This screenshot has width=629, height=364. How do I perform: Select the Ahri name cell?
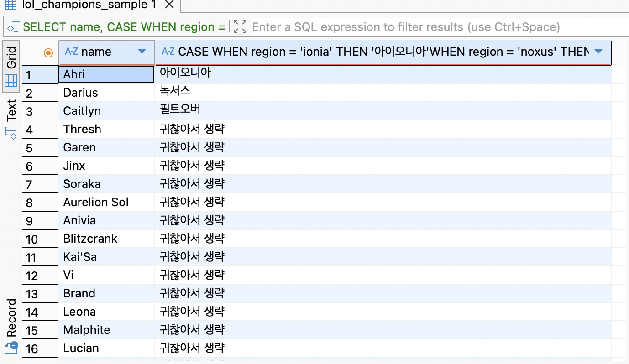106,74
